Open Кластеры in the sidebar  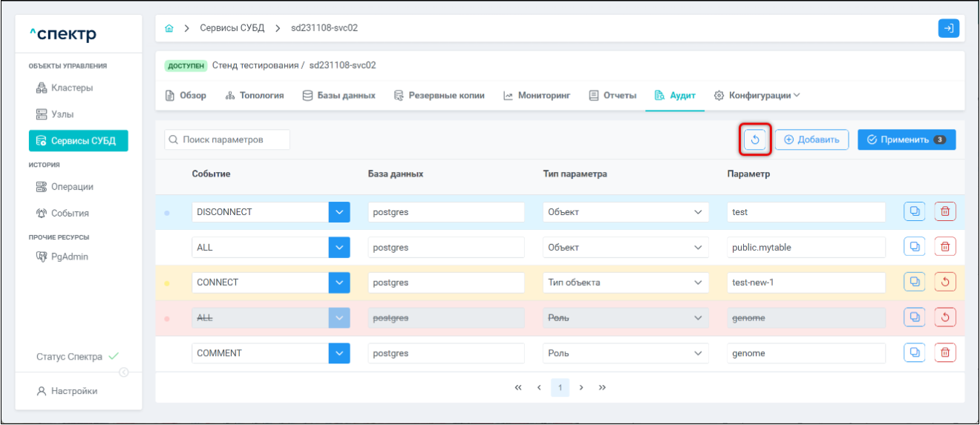[71, 88]
